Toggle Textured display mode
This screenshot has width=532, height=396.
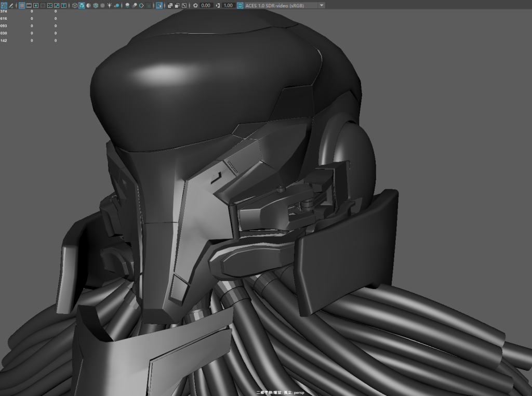click(x=102, y=5)
